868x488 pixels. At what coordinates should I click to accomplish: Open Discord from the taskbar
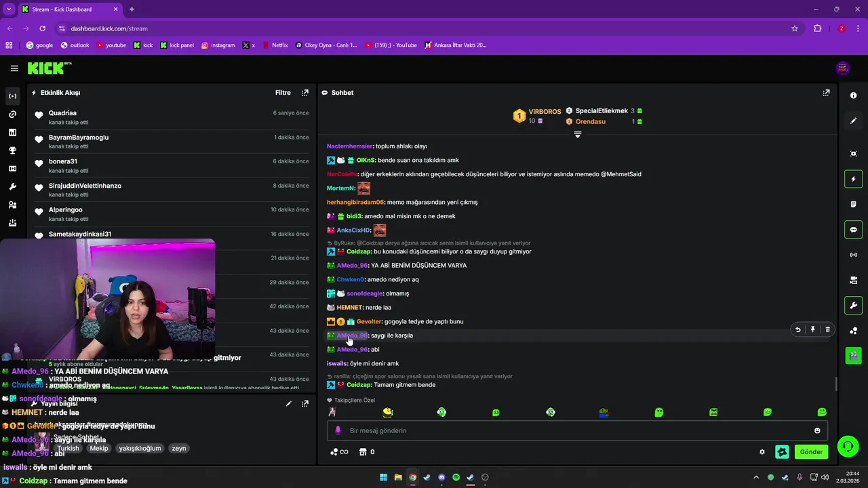441,477
